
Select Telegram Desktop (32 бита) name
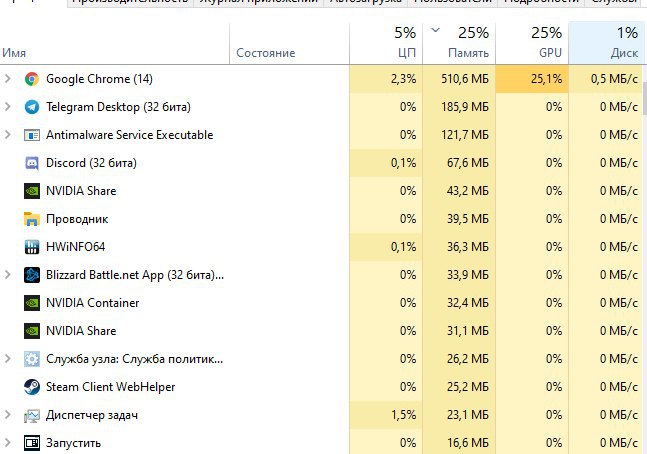click(118, 107)
